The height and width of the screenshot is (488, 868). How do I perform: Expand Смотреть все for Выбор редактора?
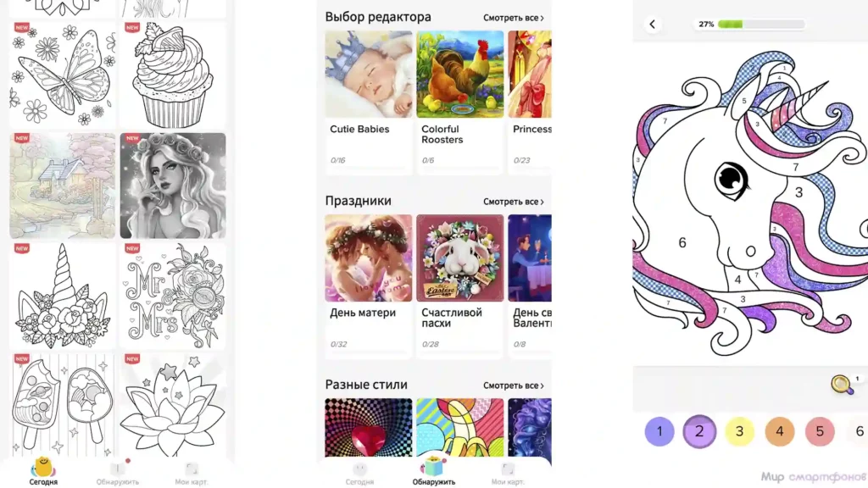point(513,18)
